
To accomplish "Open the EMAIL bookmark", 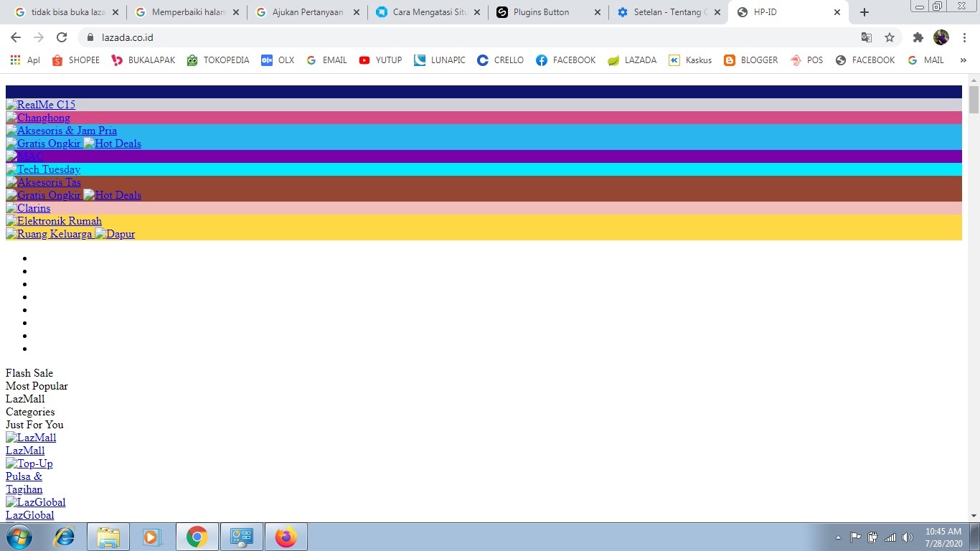I will coord(326,60).
